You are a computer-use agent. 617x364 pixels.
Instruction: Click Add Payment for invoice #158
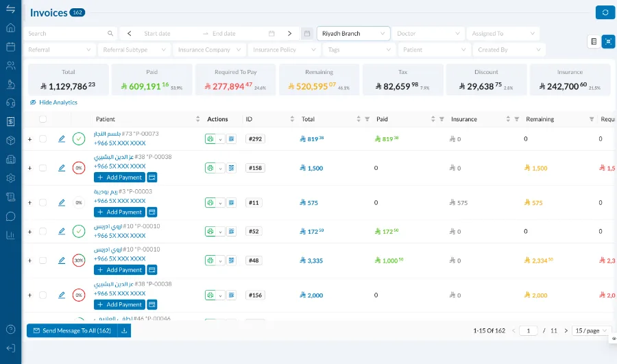[x=119, y=178]
